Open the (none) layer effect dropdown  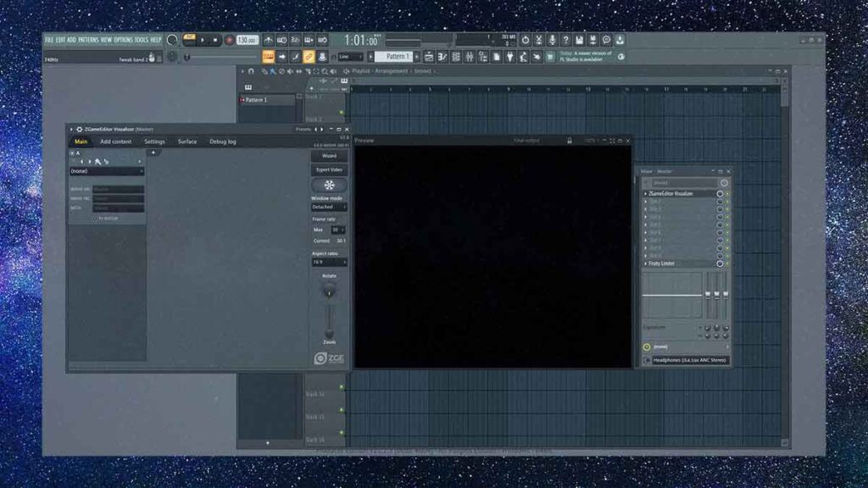coord(106,171)
